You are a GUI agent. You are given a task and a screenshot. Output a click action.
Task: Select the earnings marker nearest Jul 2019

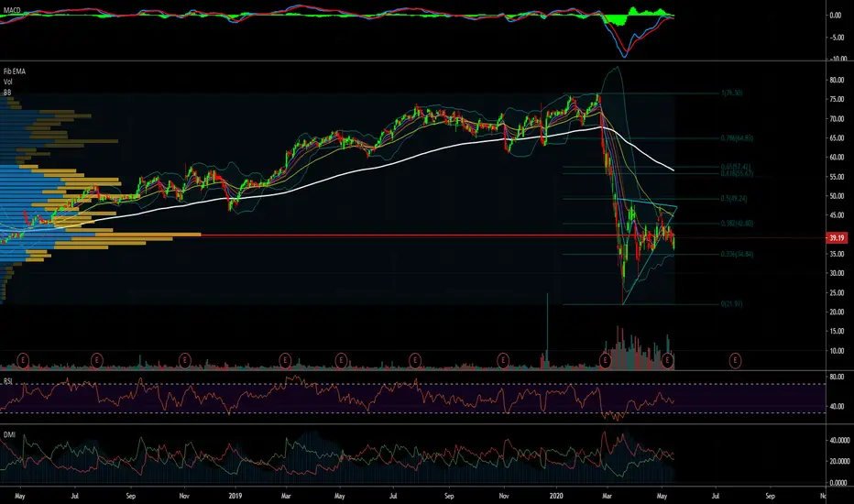click(x=415, y=360)
